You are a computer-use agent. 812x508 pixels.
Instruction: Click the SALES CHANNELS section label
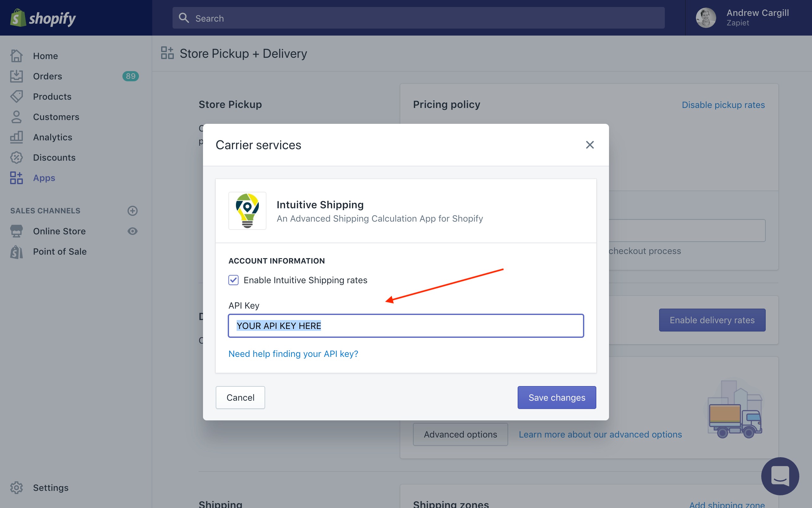[45, 211]
